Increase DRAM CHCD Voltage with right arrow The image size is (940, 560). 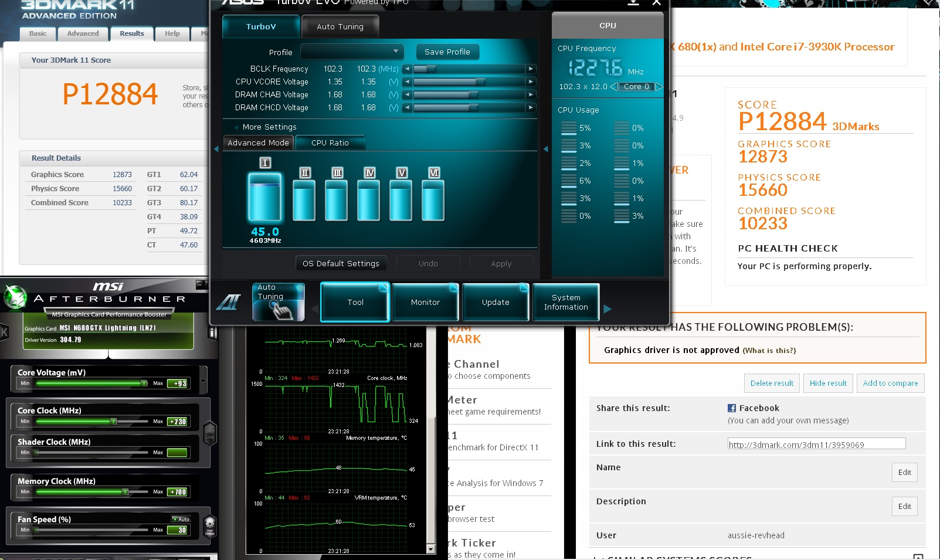click(531, 107)
